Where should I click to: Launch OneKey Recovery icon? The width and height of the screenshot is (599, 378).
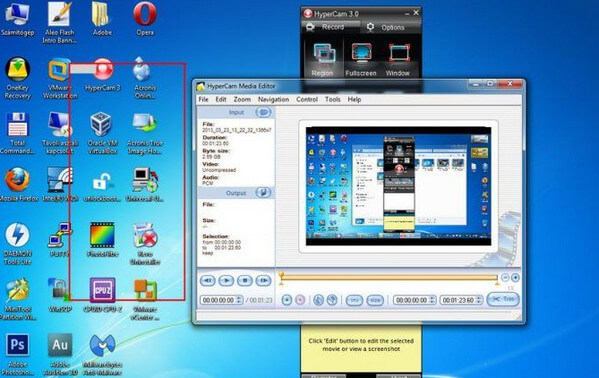18,78
